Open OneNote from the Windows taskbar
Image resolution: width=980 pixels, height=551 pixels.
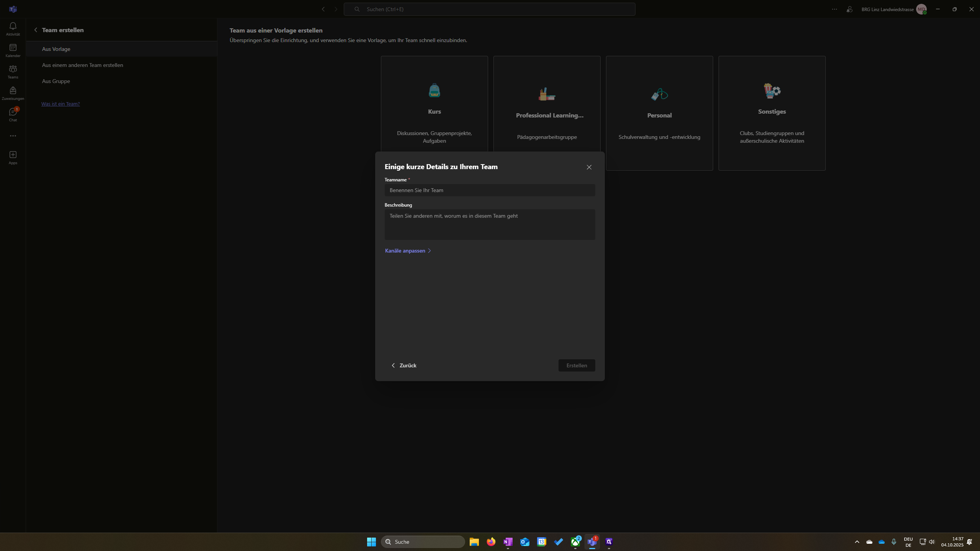pos(508,542)
